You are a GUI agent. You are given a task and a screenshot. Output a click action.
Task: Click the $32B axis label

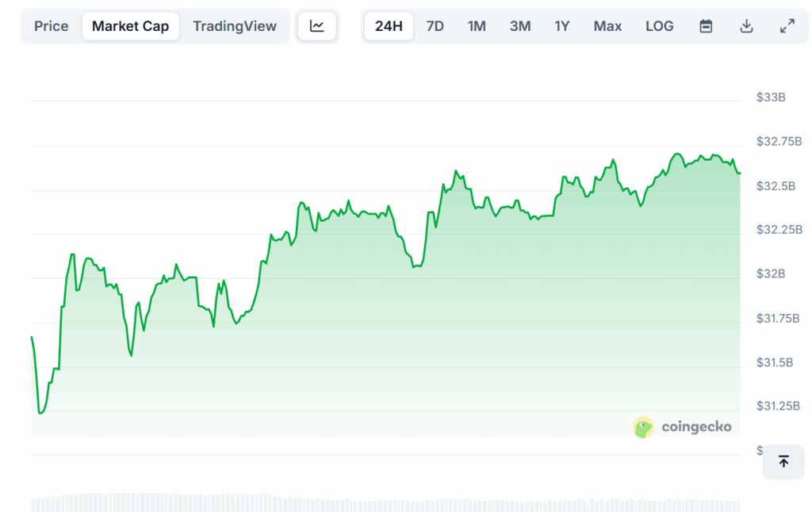tap(771, 273)
